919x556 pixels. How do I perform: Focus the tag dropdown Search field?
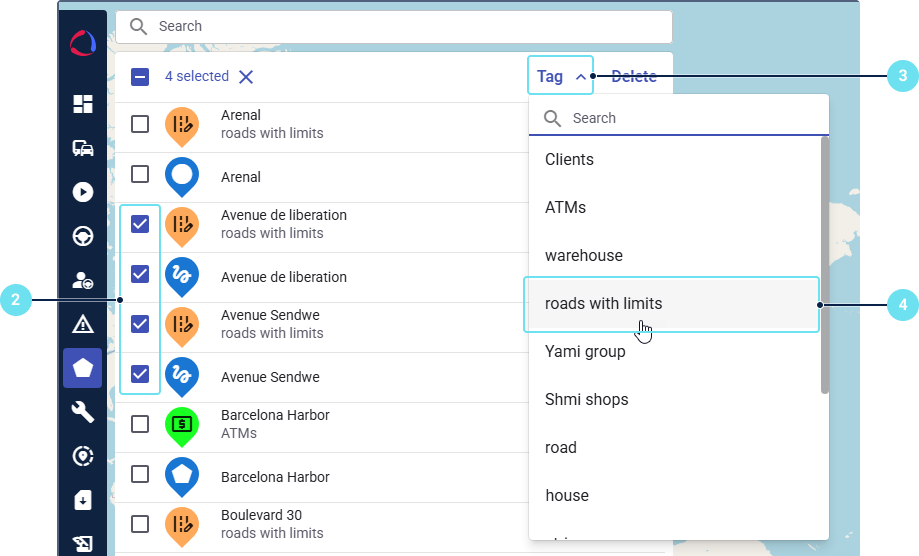[690, 118]
